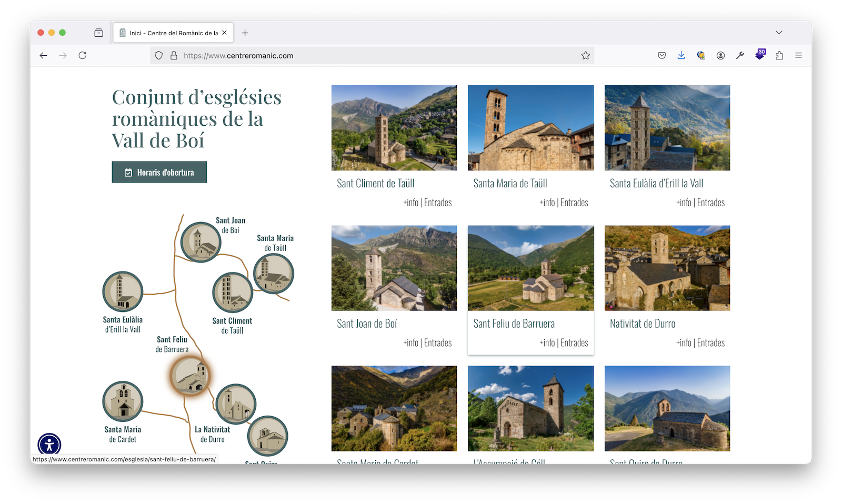Open the Firefox downloads panel
The height and width of the screenshot is (504, 842).
coord(681,55)
